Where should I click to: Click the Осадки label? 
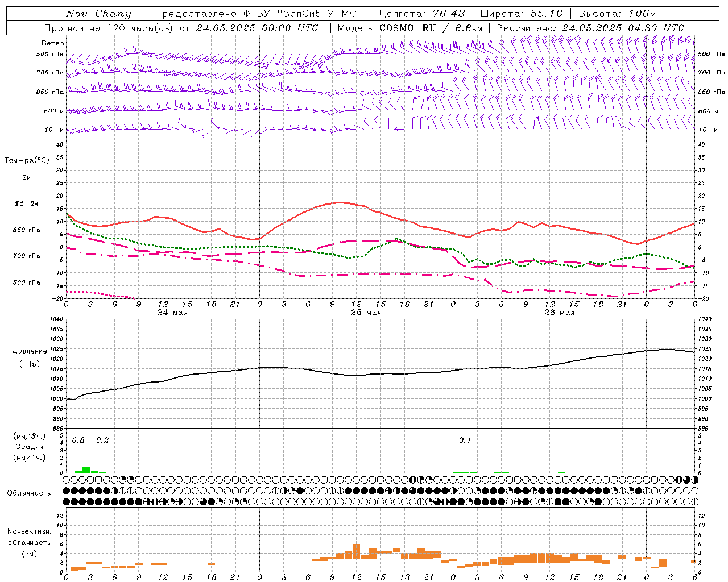pyautogui.click(x=30, y=447)
